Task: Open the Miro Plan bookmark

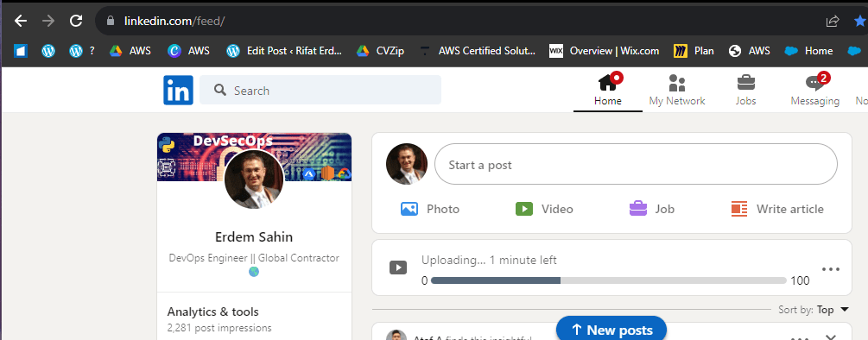Action: point(694,51)
